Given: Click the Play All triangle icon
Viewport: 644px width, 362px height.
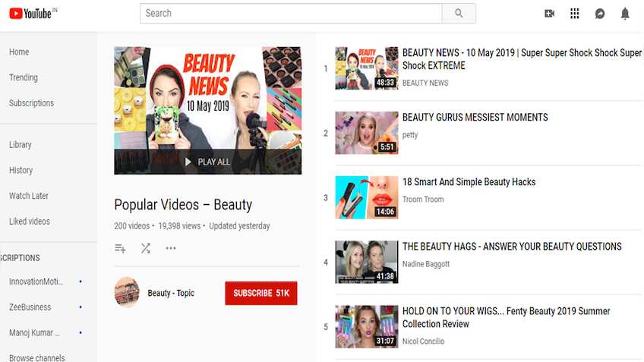Looking at the screenshot, I should pos(188,162).
